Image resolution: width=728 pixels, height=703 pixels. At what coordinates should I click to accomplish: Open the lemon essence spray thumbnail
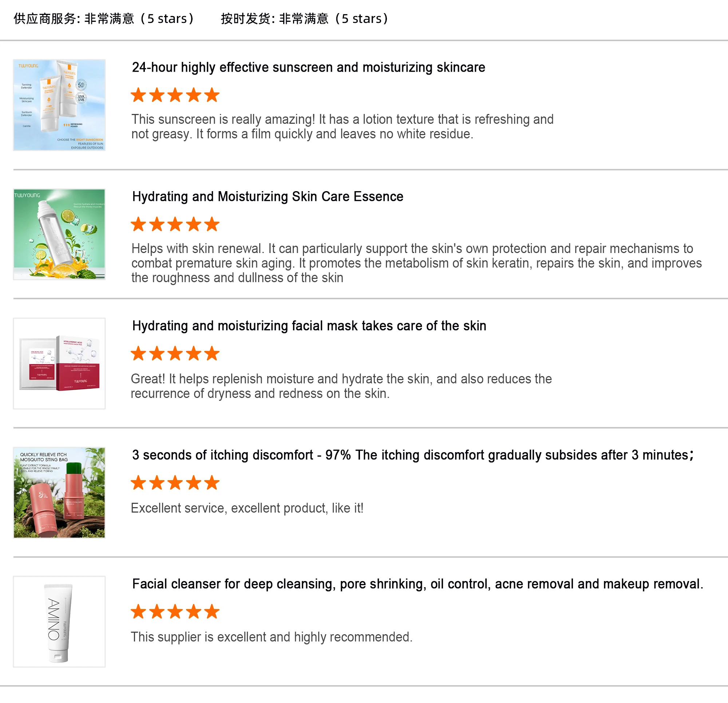[59, 234]
